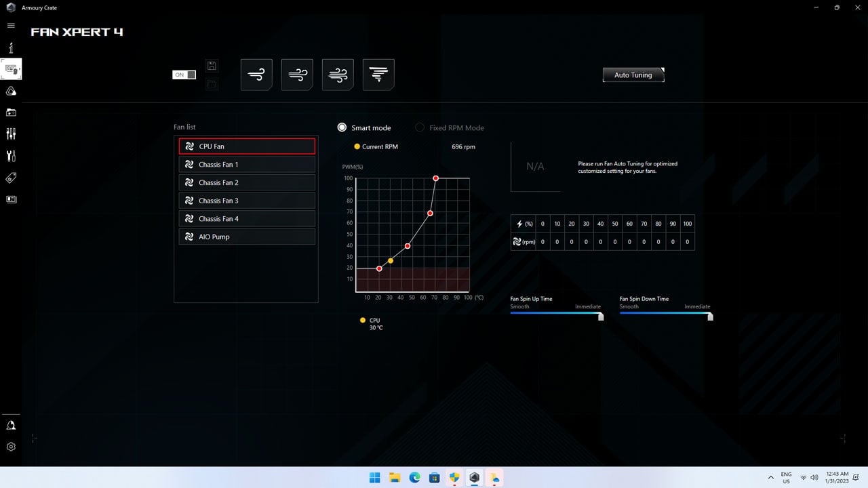Select the Device keyboard icon in sidebar
The image size is (868, 488).
tap(11, 68)
